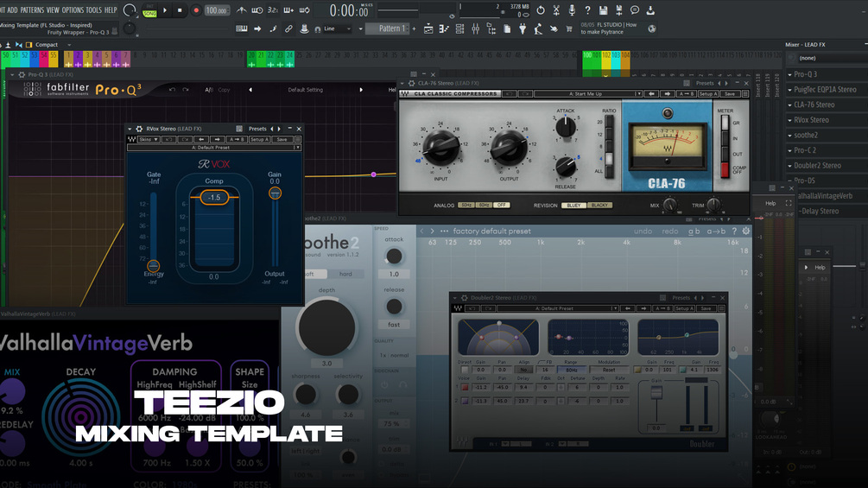Open the Compact mixer layout dropdown
The height and width of the screenshot is (488, 868).
coord(53,45)
